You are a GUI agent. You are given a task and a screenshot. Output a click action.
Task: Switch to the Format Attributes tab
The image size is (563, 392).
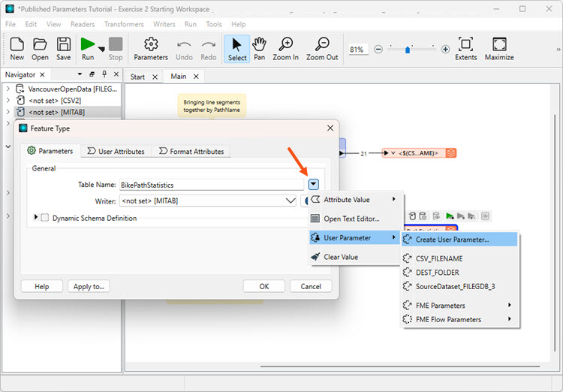tap(191, 151)
